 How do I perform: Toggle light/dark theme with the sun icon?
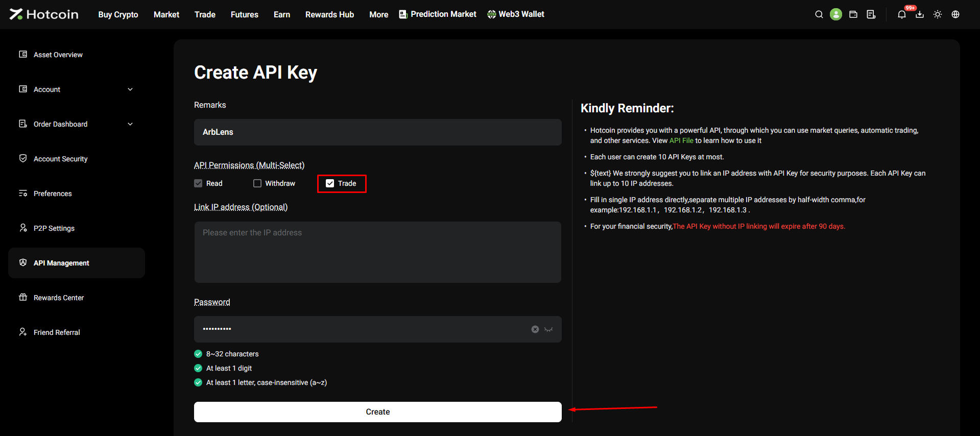[938, 14]
